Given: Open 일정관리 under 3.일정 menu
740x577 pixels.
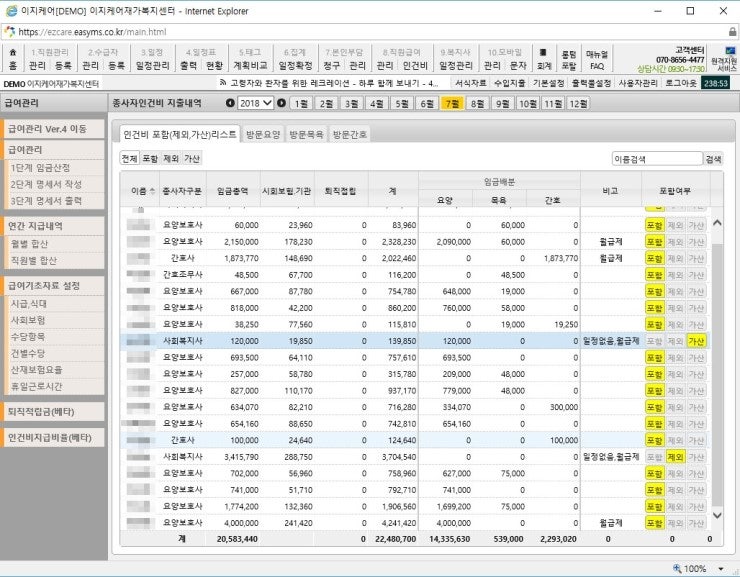Looking at the screenshot, I should (152, 66).
